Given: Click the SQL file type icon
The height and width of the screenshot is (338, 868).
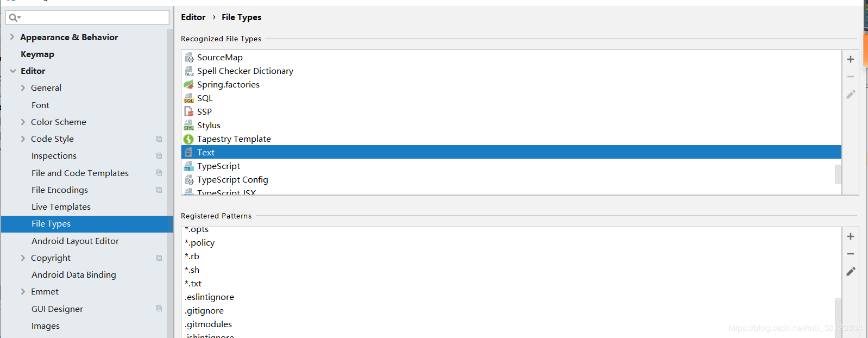Looking at the screenshot, I should 188,98.
